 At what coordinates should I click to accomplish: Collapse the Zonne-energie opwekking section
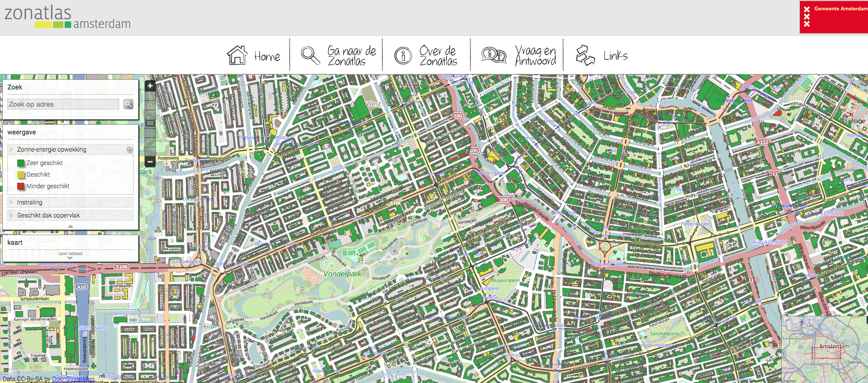tap(70, 149)
